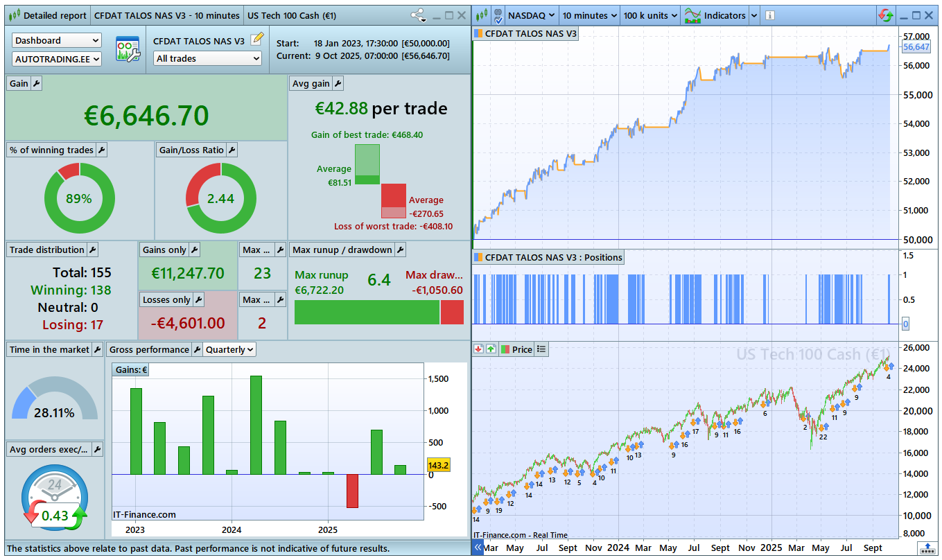This screenshot has width=942, height=560.
Task: Click the pencil icon to edit strategy name
Action: (257, 39)
